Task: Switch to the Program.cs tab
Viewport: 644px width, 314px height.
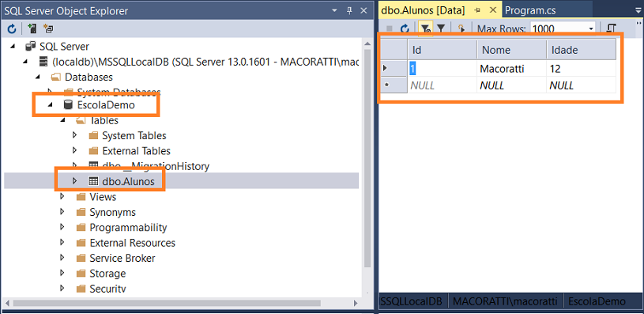Action: coord(530,10)
